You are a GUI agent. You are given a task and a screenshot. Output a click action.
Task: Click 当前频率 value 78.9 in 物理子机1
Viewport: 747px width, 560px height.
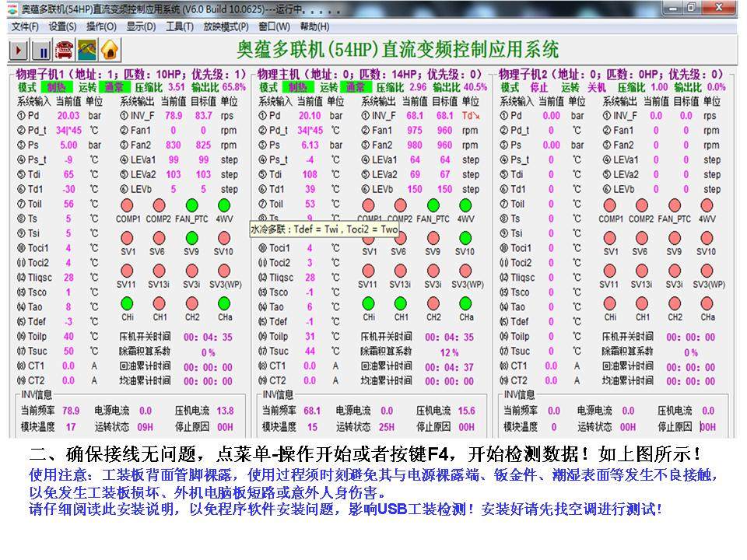[x=71, y=411]
